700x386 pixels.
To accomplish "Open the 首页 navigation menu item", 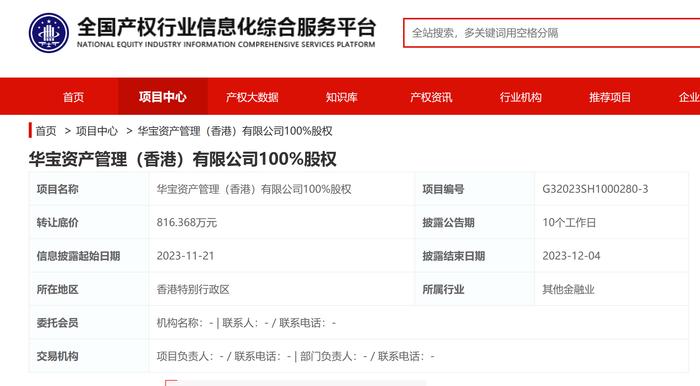I will (x=73, y=97).
